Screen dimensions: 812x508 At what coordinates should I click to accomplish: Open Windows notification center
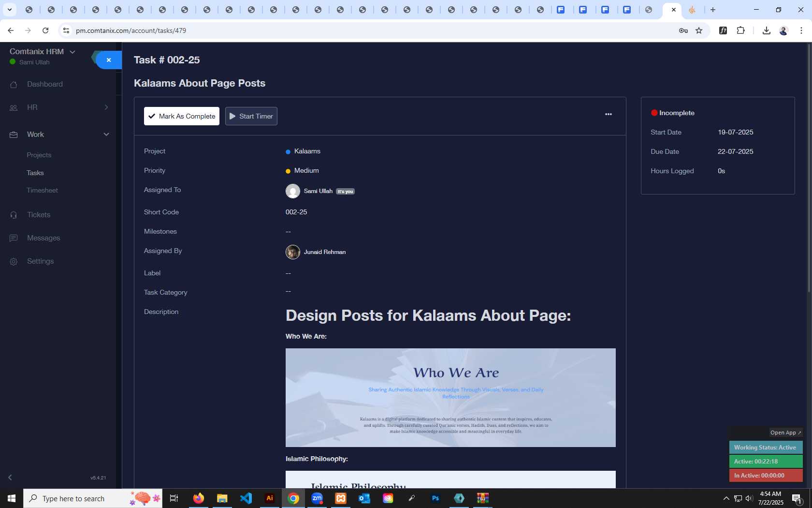coord(797,498)
